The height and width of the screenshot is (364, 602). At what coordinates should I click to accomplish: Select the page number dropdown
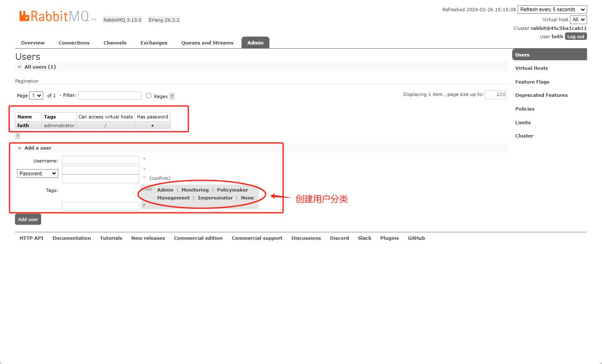(x=36, y=96)
